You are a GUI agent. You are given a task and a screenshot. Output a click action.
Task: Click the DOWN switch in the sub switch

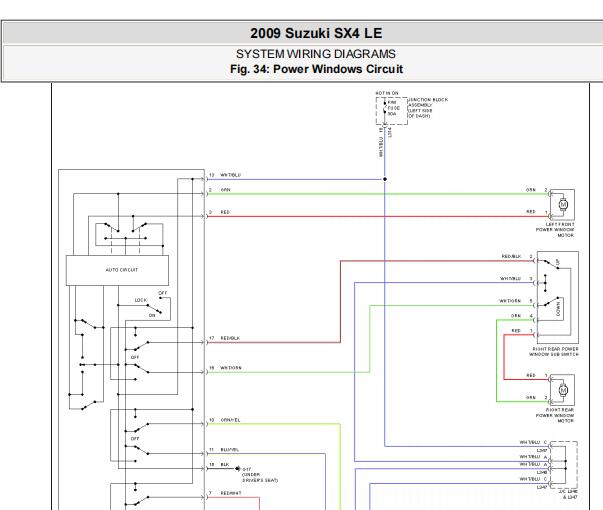coord(552,303)
